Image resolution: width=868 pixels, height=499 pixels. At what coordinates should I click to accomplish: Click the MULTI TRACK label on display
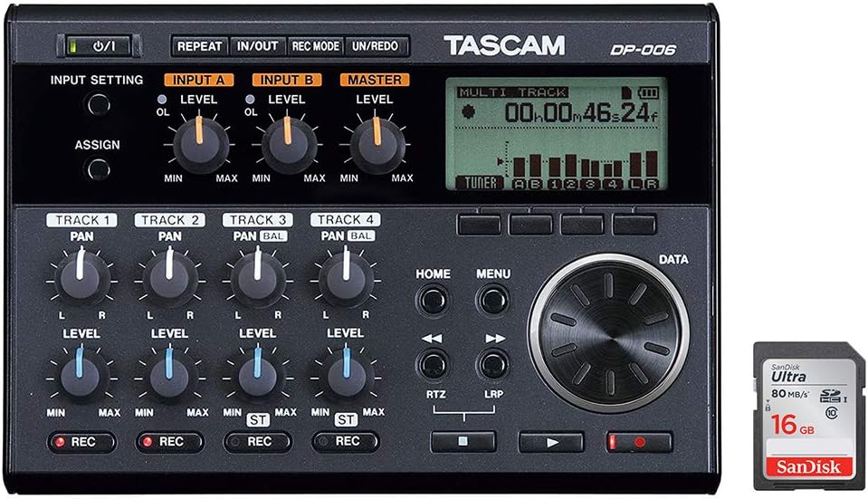[x=512, y=92]
